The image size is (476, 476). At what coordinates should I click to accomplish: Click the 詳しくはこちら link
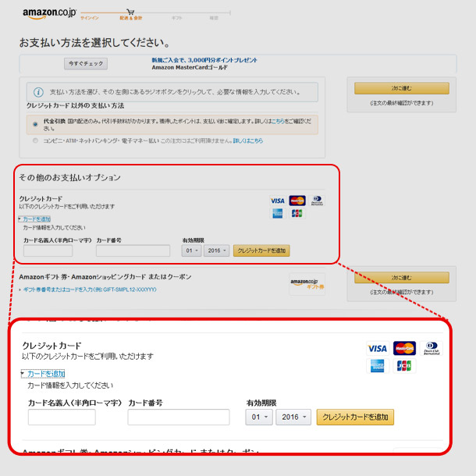[248, 141]
